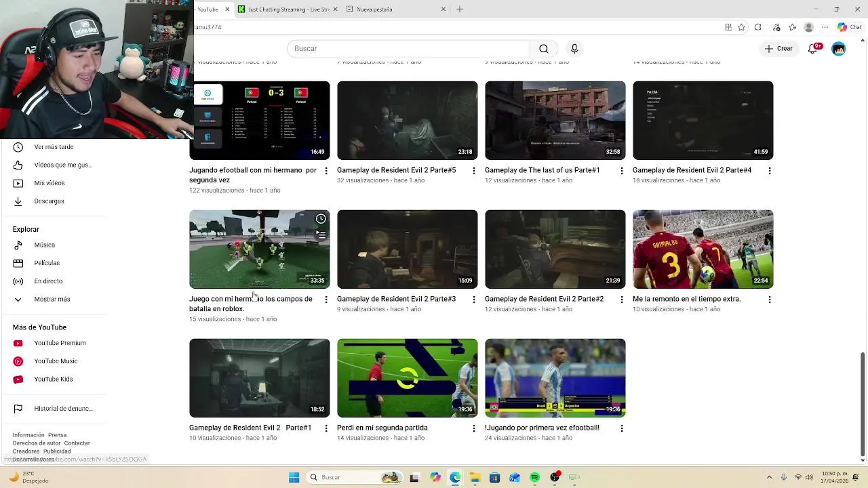Image resolution: width=868 pixels, height=488 pixels.
Task: Open Ver más tarde in sidebar
Action: pos(54,147)
